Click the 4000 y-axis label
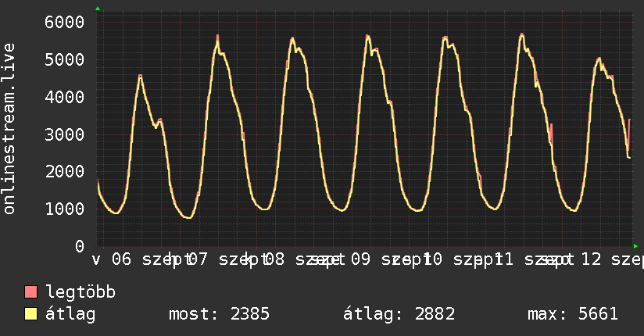Viewport: 644px width, 336px height. (x=65, y=98)
